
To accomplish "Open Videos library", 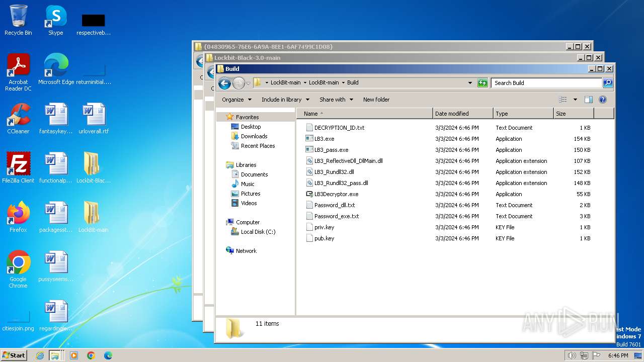I will click(x=249, y=203).
